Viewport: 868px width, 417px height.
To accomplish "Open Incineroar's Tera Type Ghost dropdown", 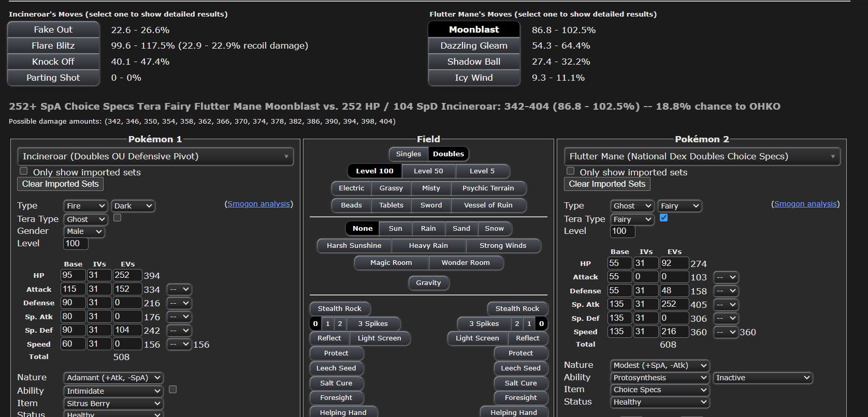I will (x=86, y=219).
